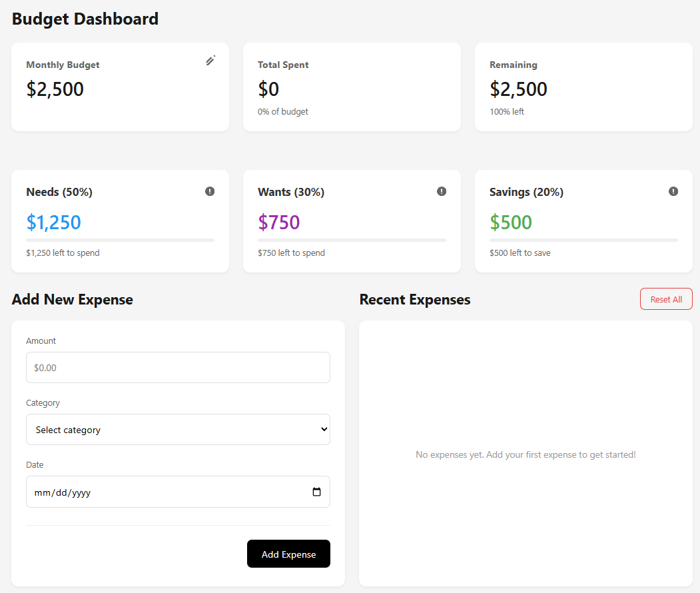The image size is (700, 593).
Task: Click the pencil icon to edit Monthly Budget
Action: 210,61
